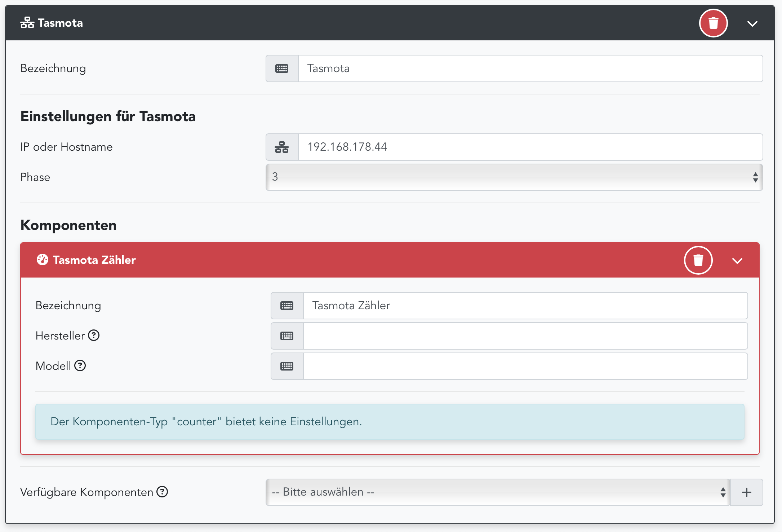This screenshot has width=782, height=532.
Task: Open the Verfügbare Komponenten select box
Action: (497, 492)
